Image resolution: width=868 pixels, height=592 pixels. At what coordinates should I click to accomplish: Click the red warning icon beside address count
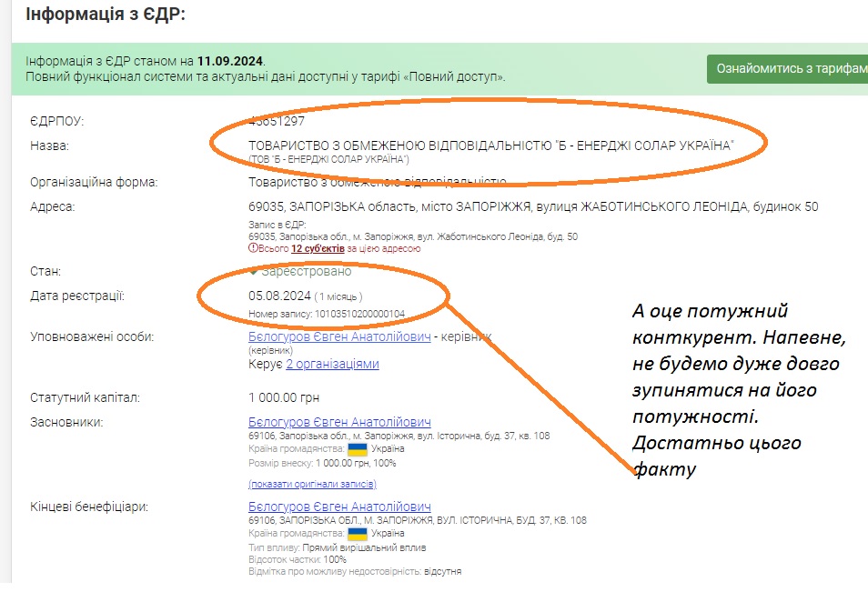click(x=252, y=248)
